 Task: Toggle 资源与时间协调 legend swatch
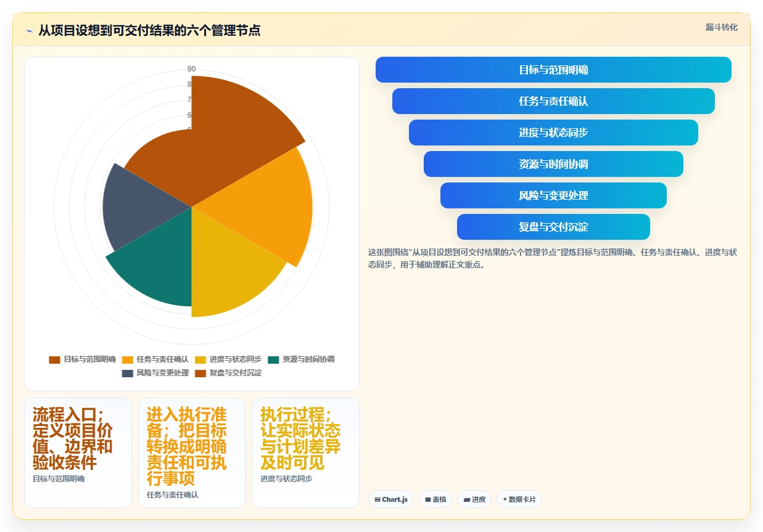pyautogui.click(x=273, y=359)
